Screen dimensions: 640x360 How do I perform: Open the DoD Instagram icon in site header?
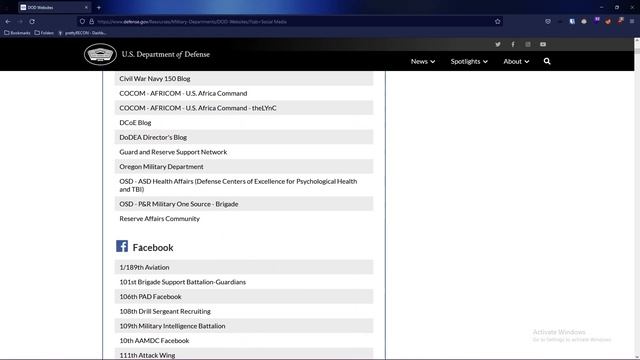coord(528,44)
